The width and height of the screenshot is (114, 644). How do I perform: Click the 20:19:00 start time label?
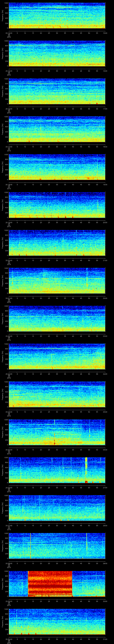(x=9, y=223)
